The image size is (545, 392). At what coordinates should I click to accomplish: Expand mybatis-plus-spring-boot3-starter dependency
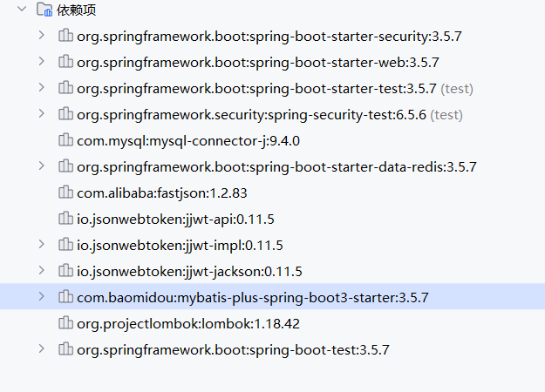41,296
